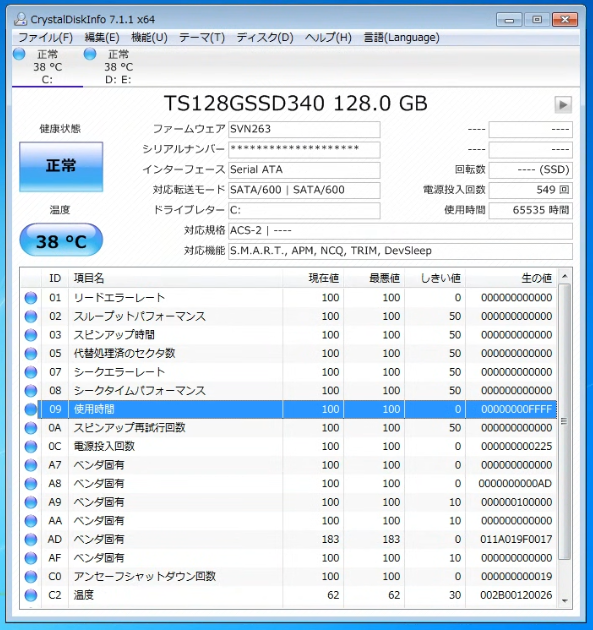Click the 正常 health status button
The width and height of the screenshot is (593, 630).
click(61, 166)
